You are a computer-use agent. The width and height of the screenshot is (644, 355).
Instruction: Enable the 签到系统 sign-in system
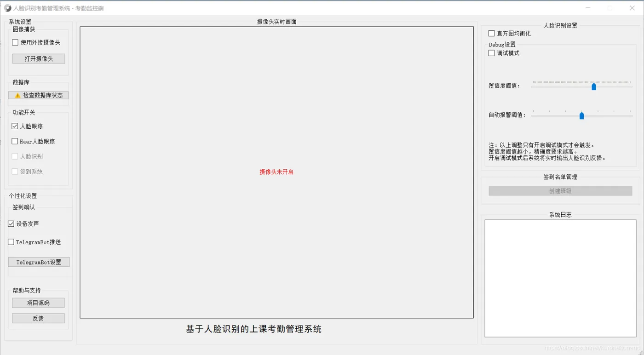(14, 171)
